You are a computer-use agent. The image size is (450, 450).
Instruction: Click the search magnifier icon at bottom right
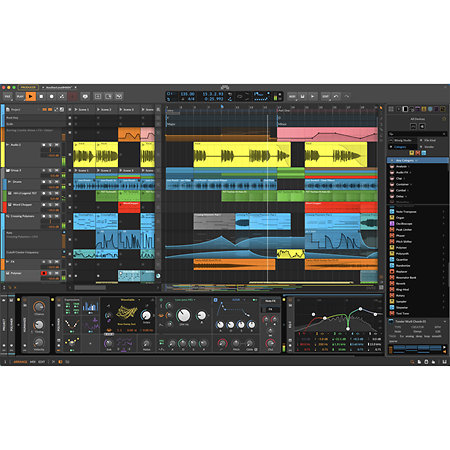[412, 362]
